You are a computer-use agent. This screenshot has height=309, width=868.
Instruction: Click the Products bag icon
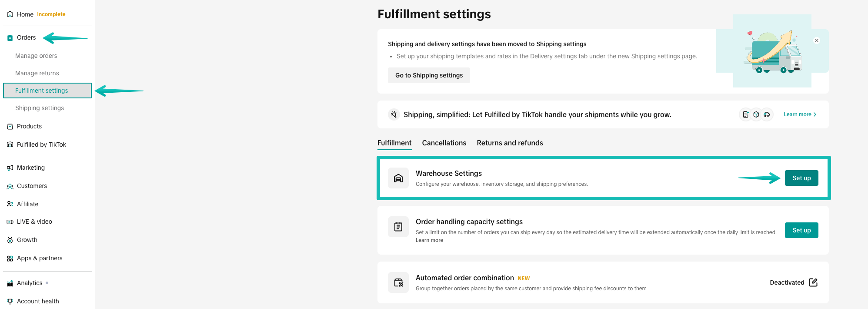click(x=10, y=127)
